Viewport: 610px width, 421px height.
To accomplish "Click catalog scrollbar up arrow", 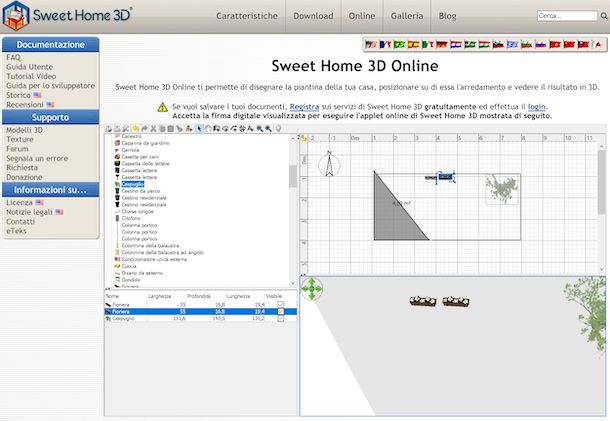I will point(293,139).
